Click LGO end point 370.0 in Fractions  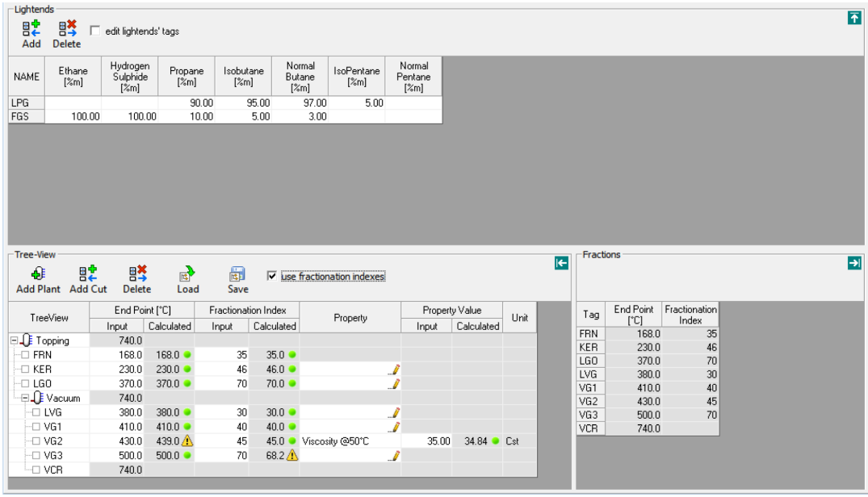click(634, 361)
